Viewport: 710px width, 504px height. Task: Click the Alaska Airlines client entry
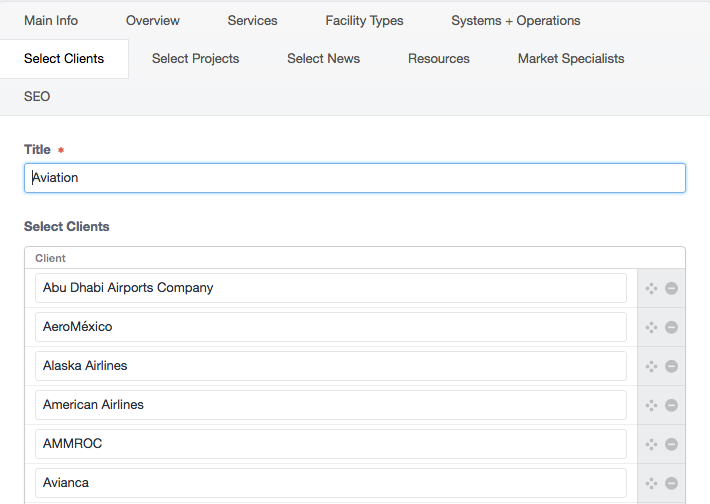point(331,366)
